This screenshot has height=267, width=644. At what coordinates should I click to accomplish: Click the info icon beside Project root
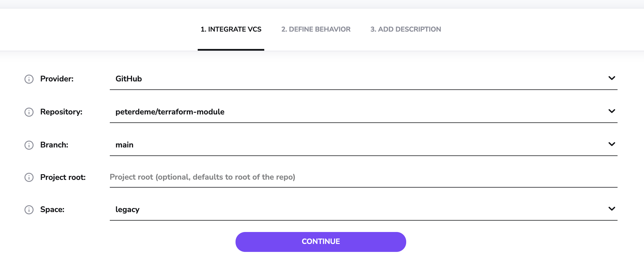[x=29, y=177]
